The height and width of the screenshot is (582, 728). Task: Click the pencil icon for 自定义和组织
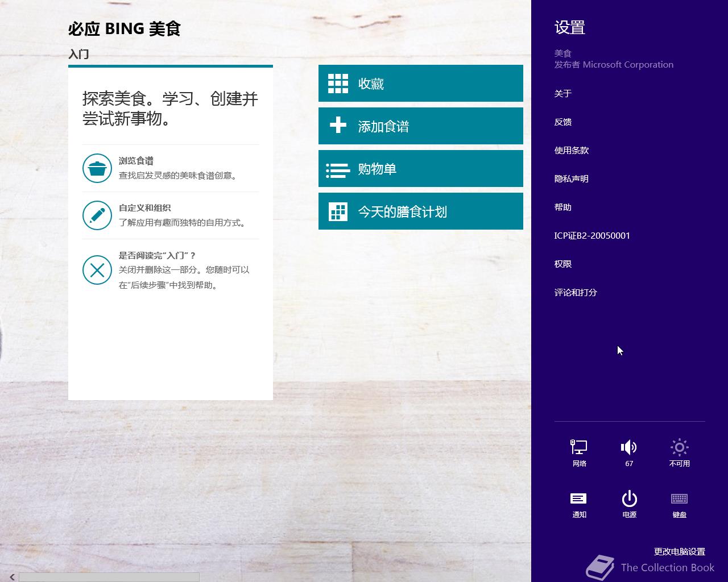click(x=97, y=215)
